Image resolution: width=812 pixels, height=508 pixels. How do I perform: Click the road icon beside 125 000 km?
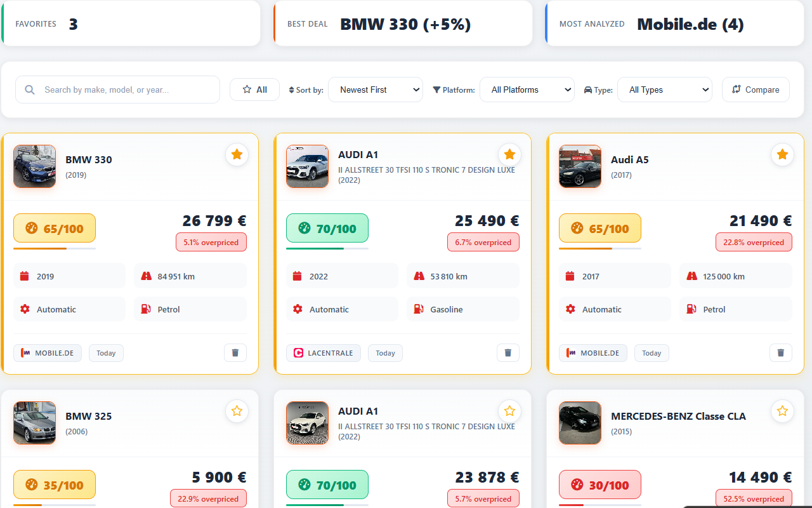click(691, 276)
